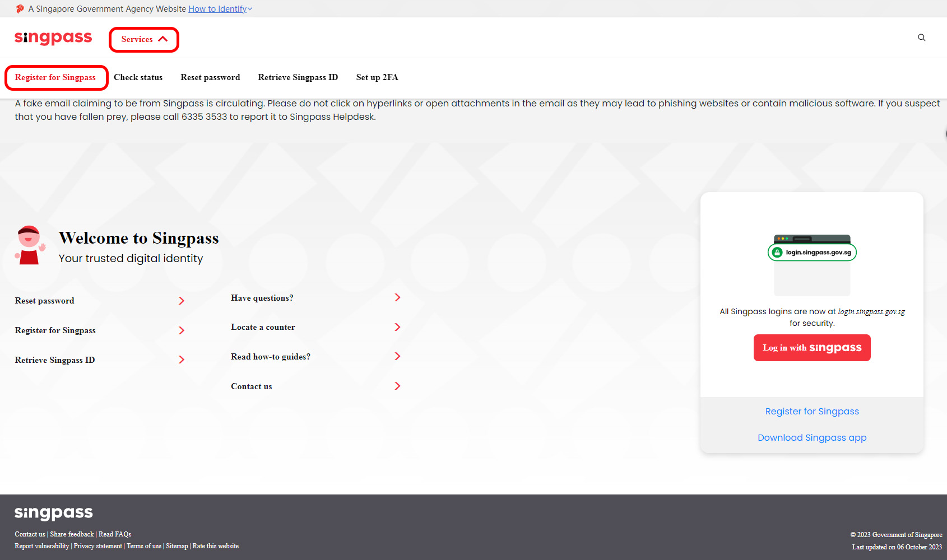Screen dimensions: 947x560
Task: Click the white Singpass logo in the footer
Action: tap(54, 513)
